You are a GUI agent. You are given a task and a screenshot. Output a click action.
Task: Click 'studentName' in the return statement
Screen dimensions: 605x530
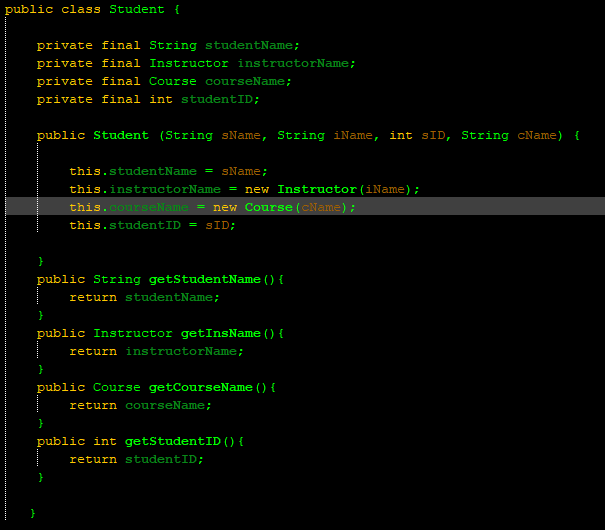pos(169,297)
